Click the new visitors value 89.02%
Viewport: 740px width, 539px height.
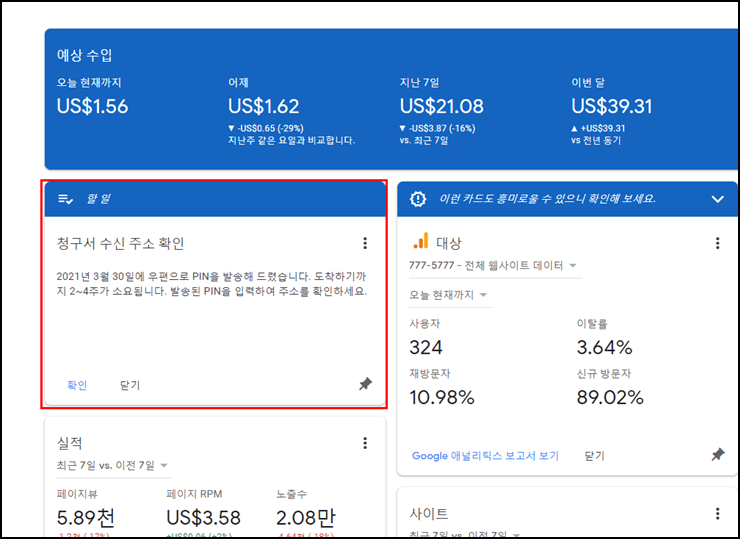pos(610,397)
